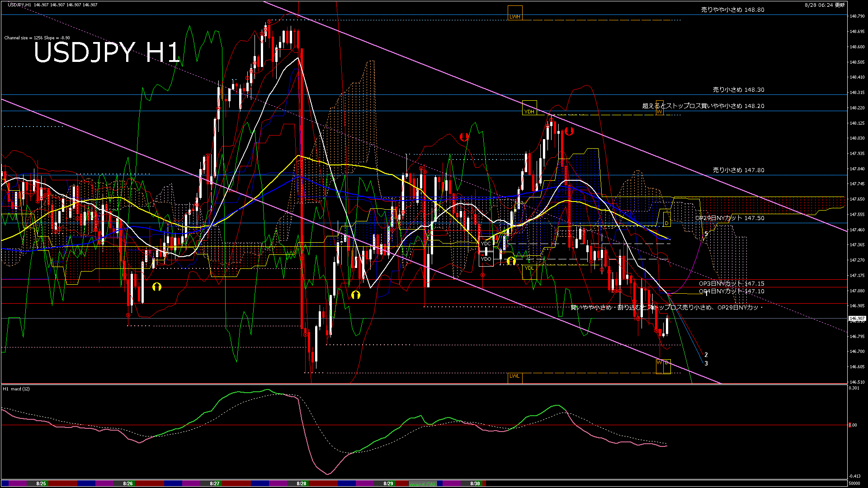
Task: Click the USDJPY H1 chart title
Action: 107,52
